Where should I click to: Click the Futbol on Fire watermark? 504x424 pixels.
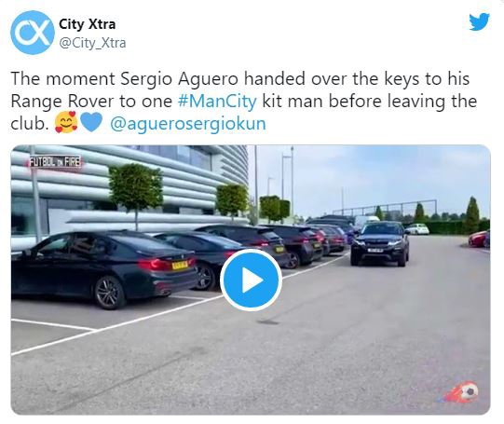click(x=55, y=162)
